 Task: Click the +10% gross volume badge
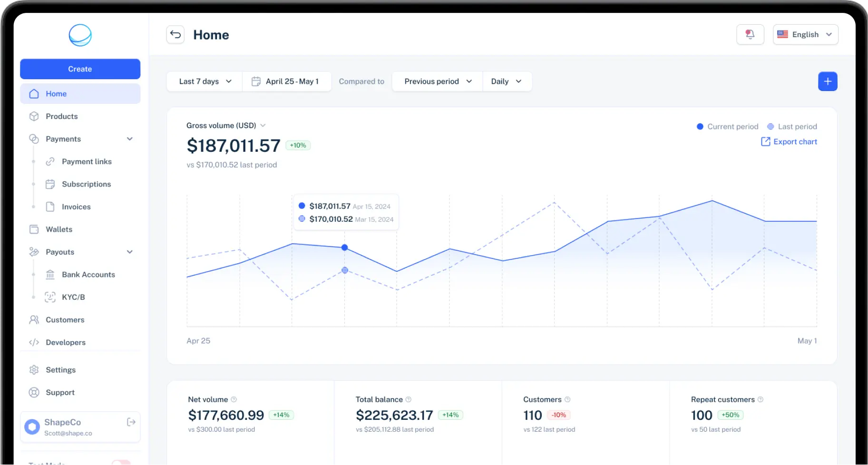click(298, 146)
